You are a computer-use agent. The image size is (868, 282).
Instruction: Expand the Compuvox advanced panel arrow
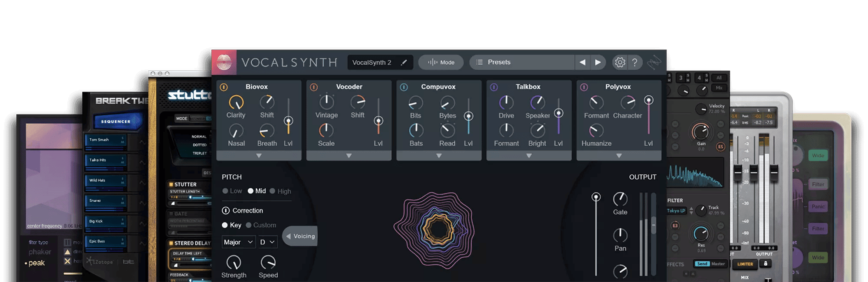click(439, 156)
